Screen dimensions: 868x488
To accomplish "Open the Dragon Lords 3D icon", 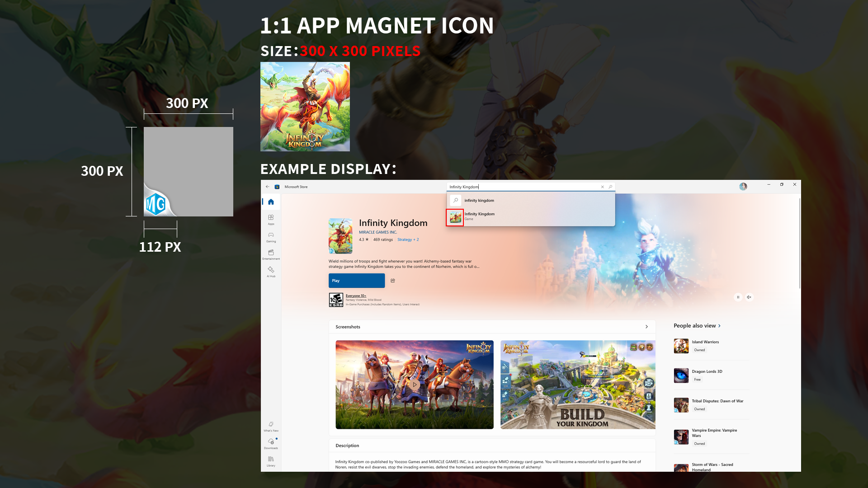I will point(681,375).
